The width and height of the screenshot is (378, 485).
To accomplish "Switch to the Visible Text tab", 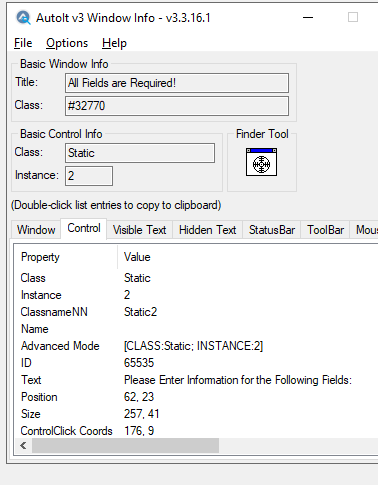I will click(x=139, y=230).
